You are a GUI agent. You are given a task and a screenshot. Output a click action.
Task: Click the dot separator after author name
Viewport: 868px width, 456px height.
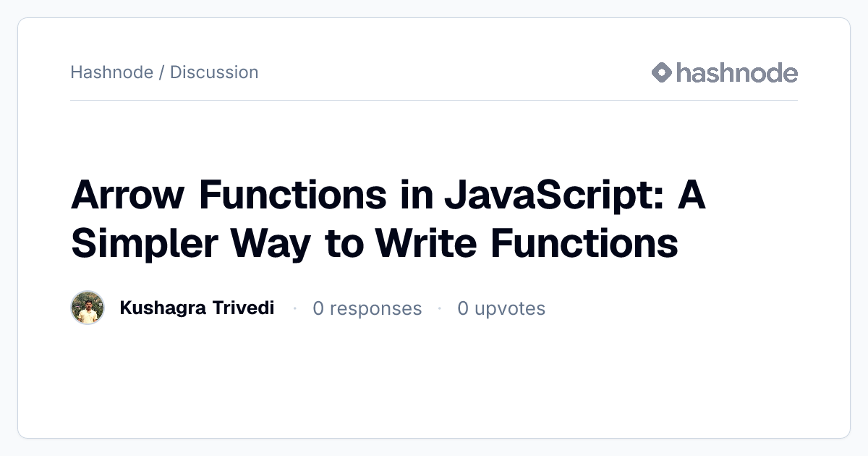pos(294,308)
